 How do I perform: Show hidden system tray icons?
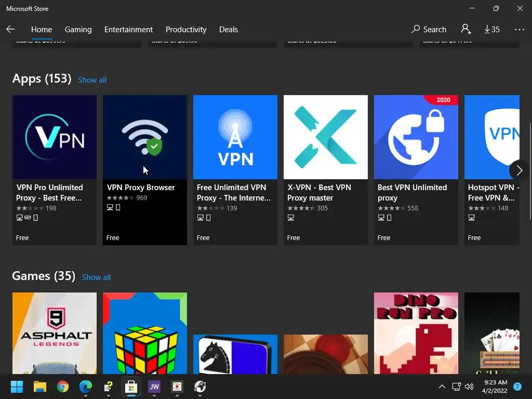[442, 387]
